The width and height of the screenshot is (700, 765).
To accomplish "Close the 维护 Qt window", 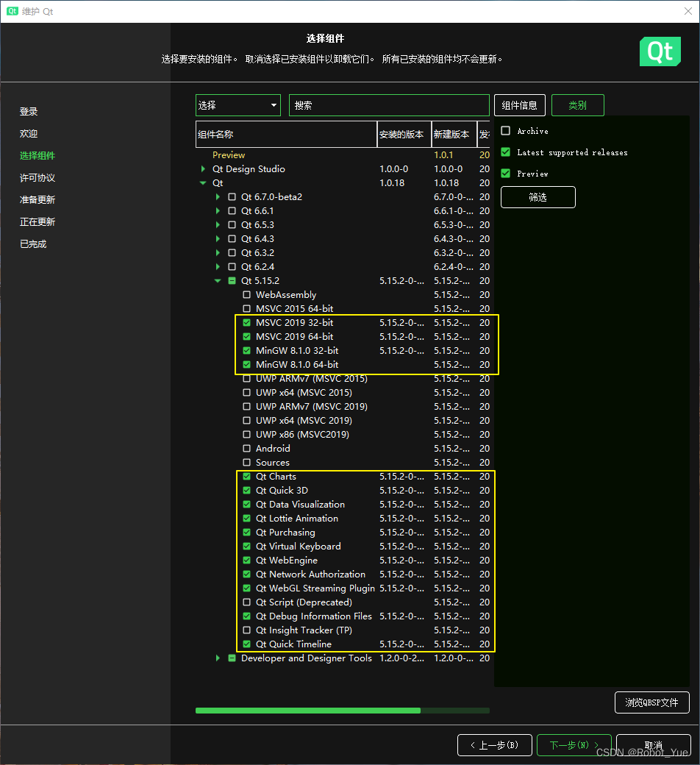I will 687,11.
